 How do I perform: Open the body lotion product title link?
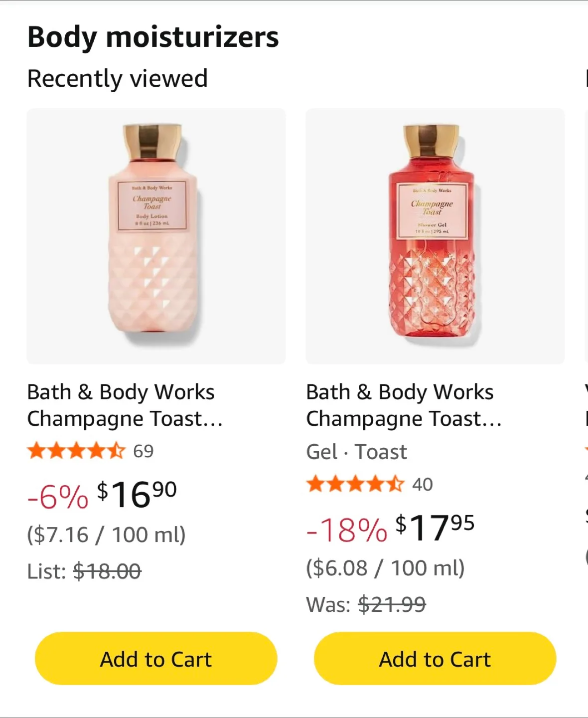125,405
